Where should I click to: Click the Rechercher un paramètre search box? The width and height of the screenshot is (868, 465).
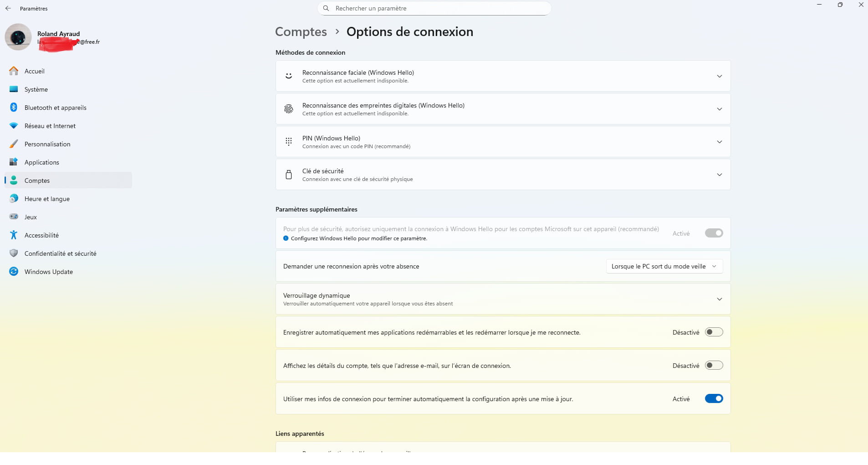click(x=434, y=8)
